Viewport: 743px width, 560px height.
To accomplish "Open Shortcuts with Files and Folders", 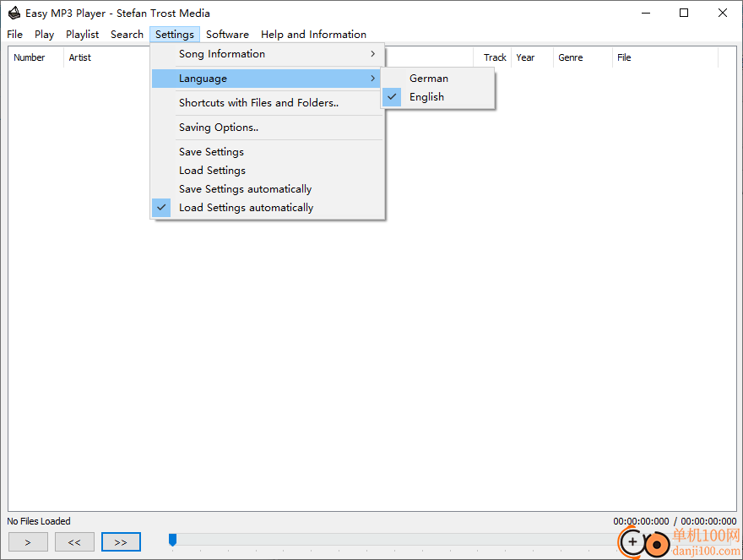I will [268, 103].
